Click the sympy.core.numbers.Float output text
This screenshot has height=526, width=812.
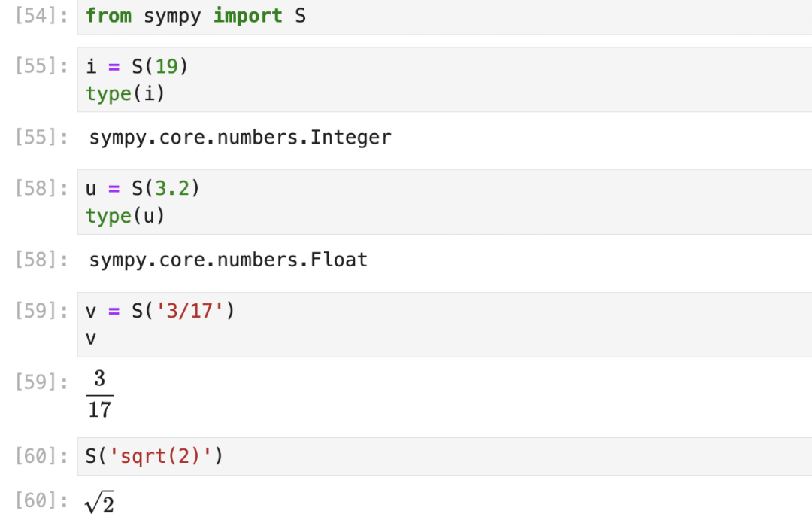pyautogui.click(x=228, y=260)
